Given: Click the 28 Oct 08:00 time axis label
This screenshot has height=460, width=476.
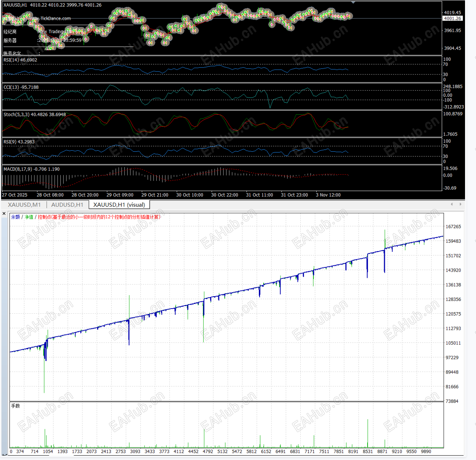Looking at the screenshot, I should click(50, 195).
